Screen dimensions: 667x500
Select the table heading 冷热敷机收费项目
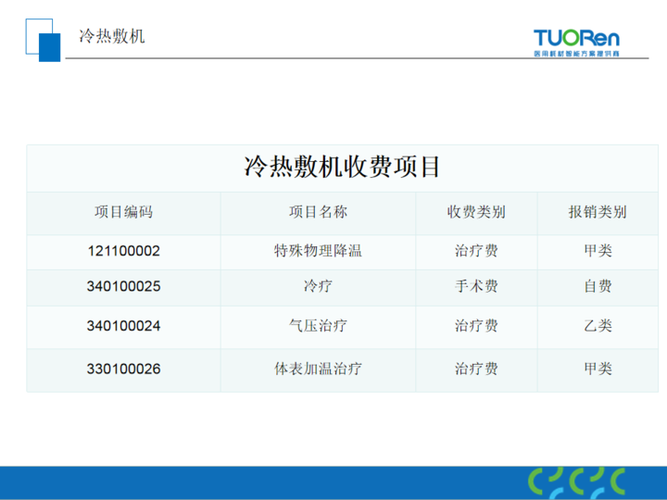[342, 166]
